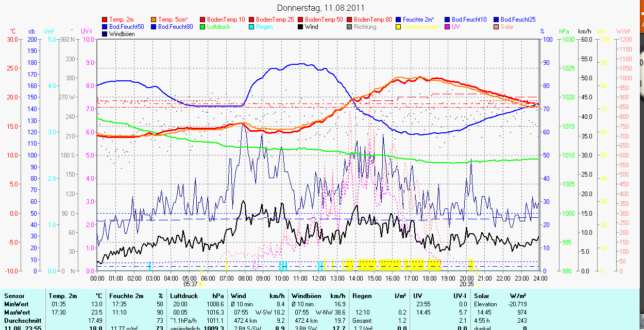Click the blue Feuchte 2m* legend swatch
Screen dimensions: 644x330
click(x=399, y=19)
